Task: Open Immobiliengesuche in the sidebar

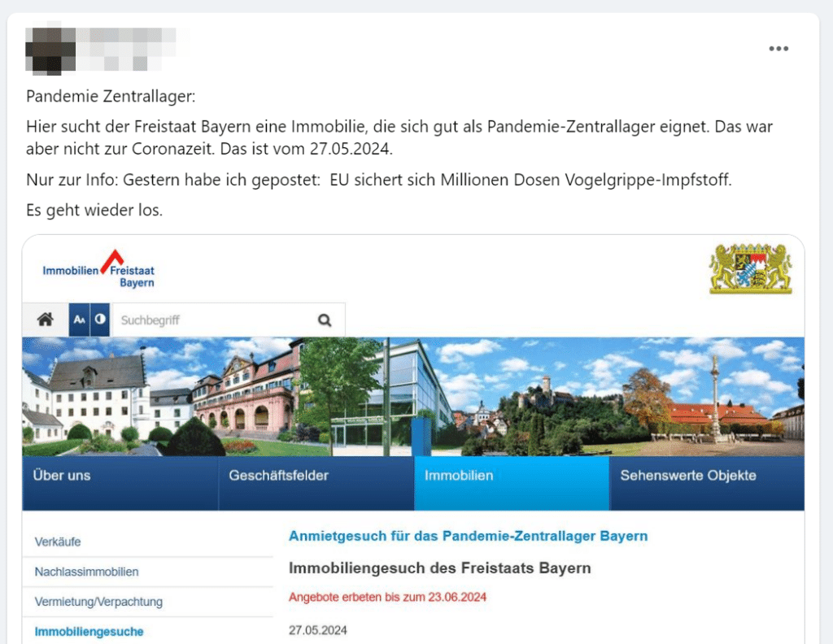Action: 89,632
